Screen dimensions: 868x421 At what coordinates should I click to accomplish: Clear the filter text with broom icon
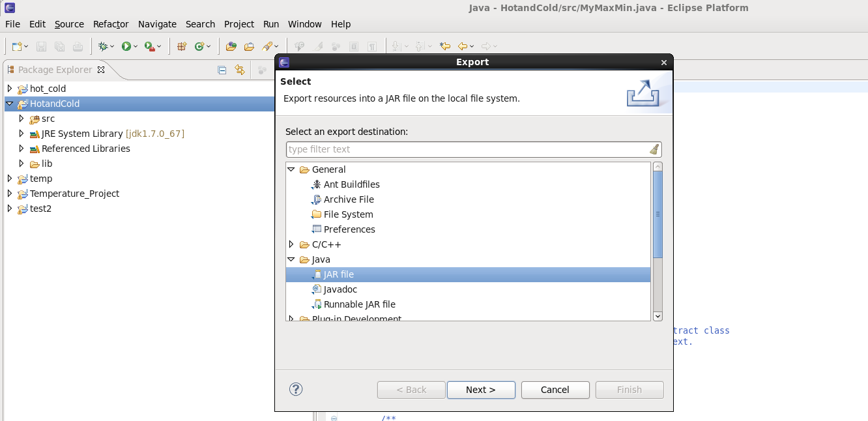tap(654, 149)
